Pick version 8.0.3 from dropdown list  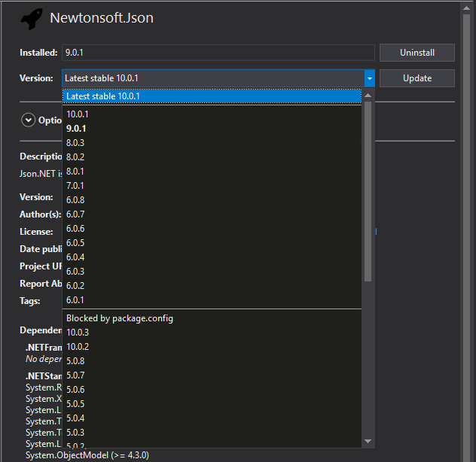[76, 143]
